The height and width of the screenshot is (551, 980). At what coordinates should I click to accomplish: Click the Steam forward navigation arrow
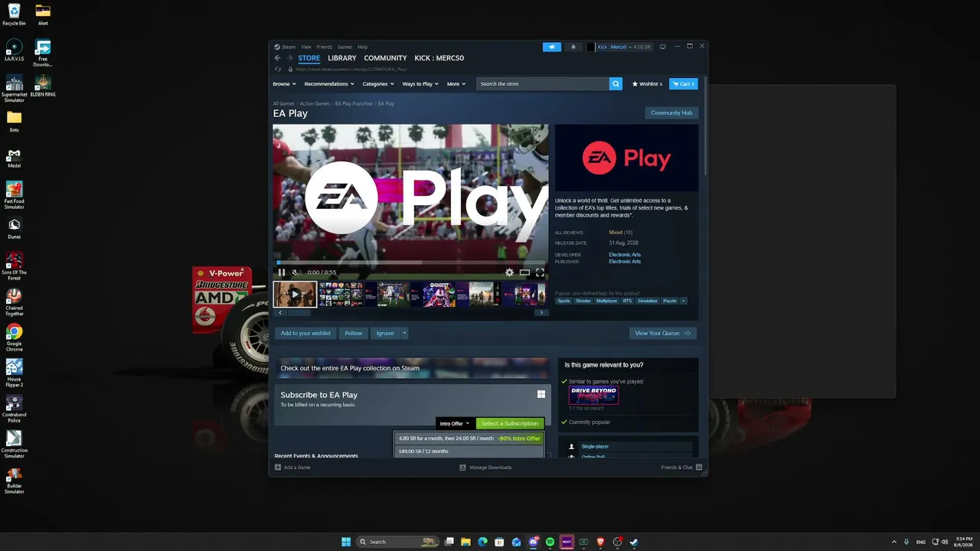point(289,58)
